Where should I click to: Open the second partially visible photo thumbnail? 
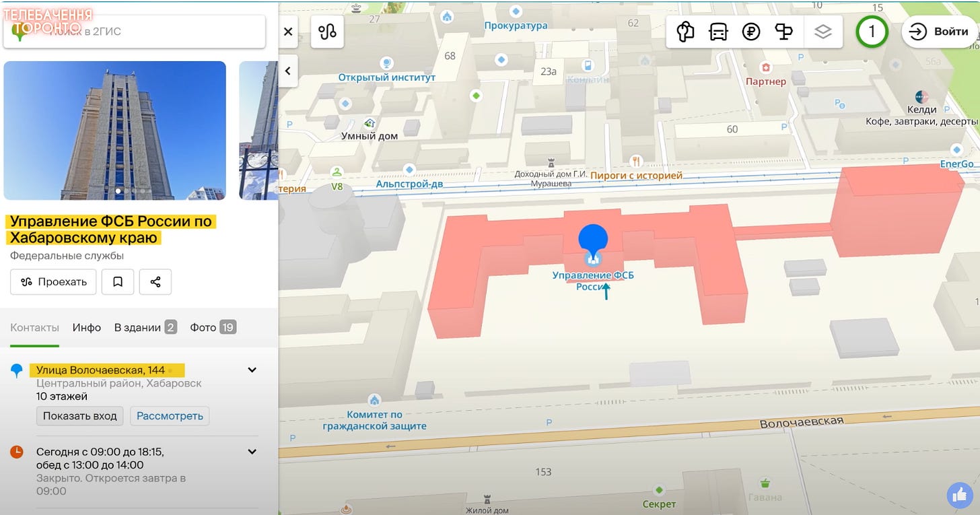(x=258, y=131)
